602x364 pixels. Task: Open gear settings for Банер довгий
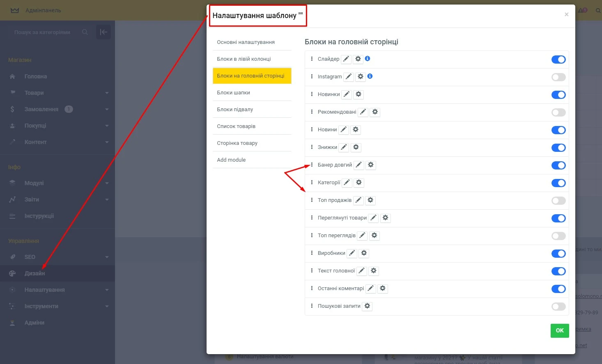(371, 165)
